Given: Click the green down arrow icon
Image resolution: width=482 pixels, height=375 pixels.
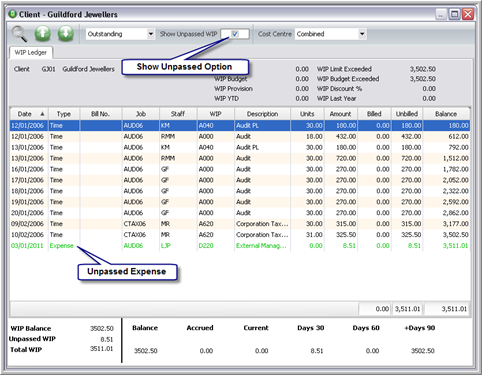Looking at the screenshot, I should pos(66,34).
